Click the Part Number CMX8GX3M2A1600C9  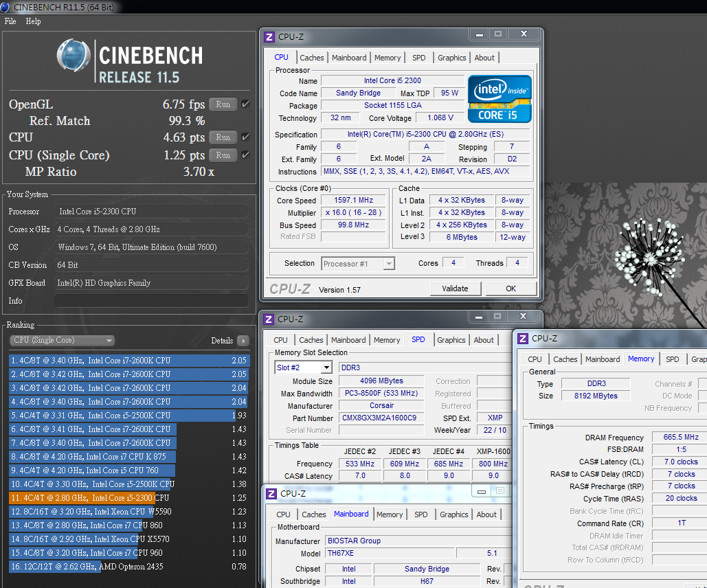click(x=381, y=418)
